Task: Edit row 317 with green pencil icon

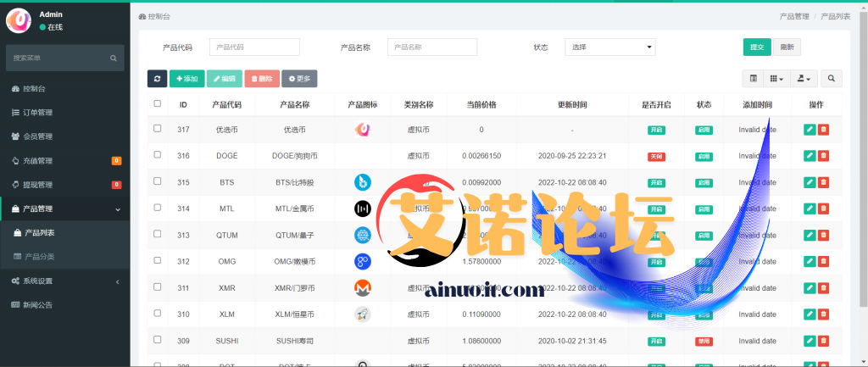Action: pyautogui.click(x=810, y=130)
